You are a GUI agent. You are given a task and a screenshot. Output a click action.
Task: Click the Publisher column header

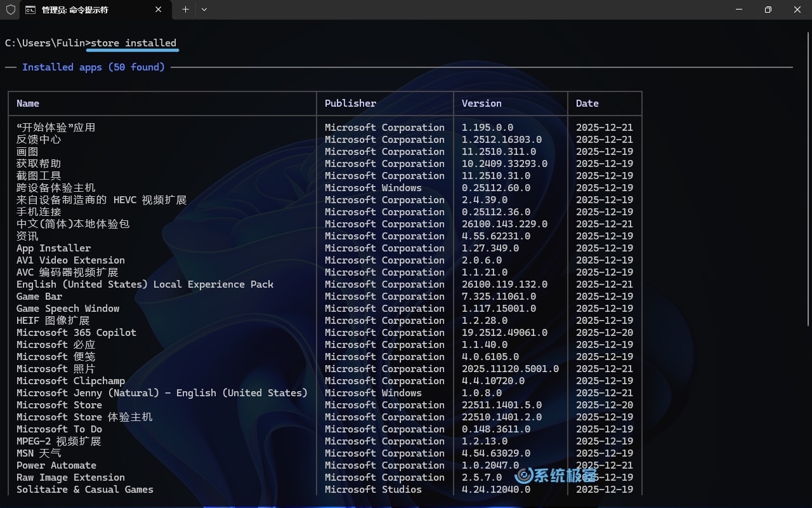tap(350, 104)
